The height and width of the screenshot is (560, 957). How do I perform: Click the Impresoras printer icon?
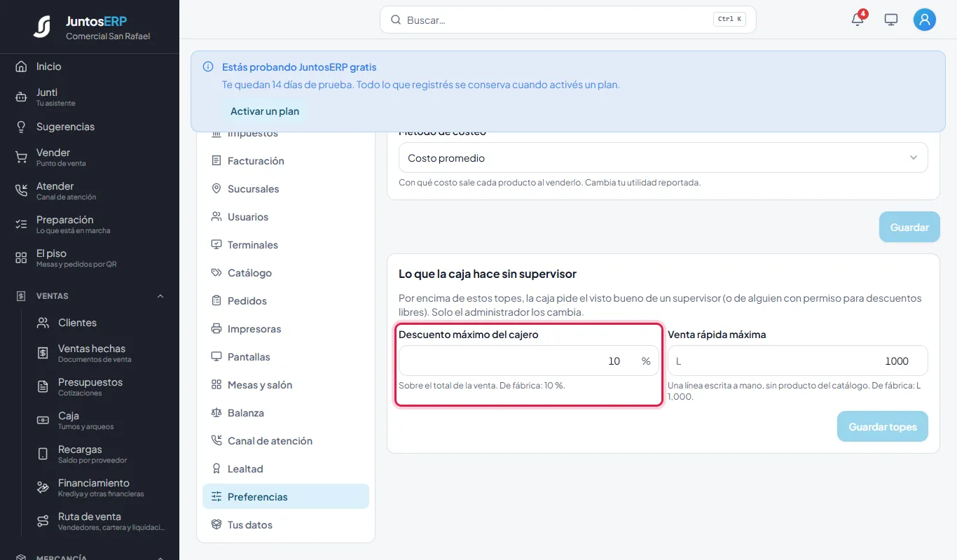pyautogui.click(x=216, y=329)
